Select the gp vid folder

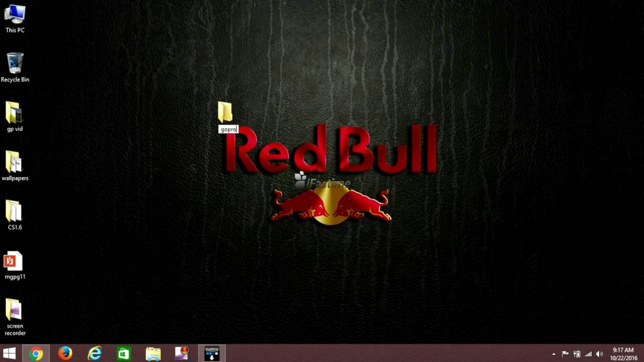[x=15, y=117]
